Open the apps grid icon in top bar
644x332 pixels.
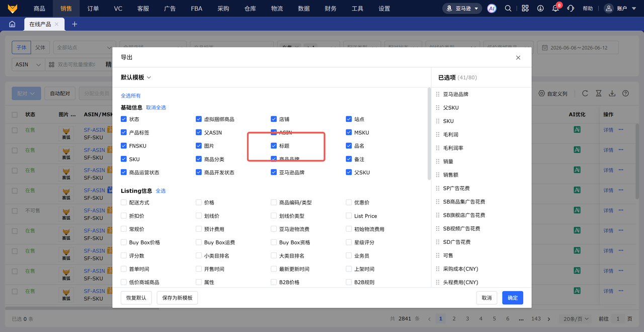coord(525,8)
